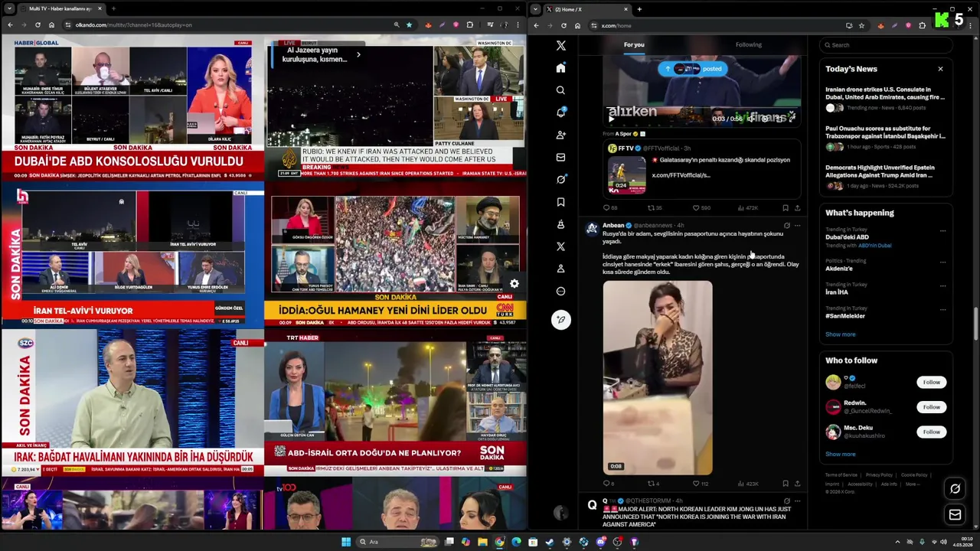
Task: Open Messages envelope in X sidebar
Action: [560, 157]
